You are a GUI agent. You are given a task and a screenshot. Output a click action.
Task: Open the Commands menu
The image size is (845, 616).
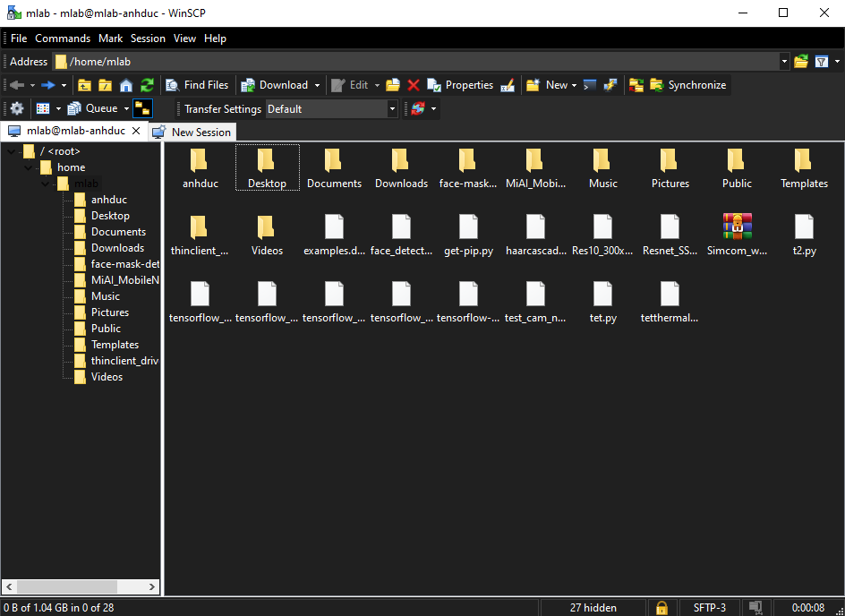[x=63, y=38]
